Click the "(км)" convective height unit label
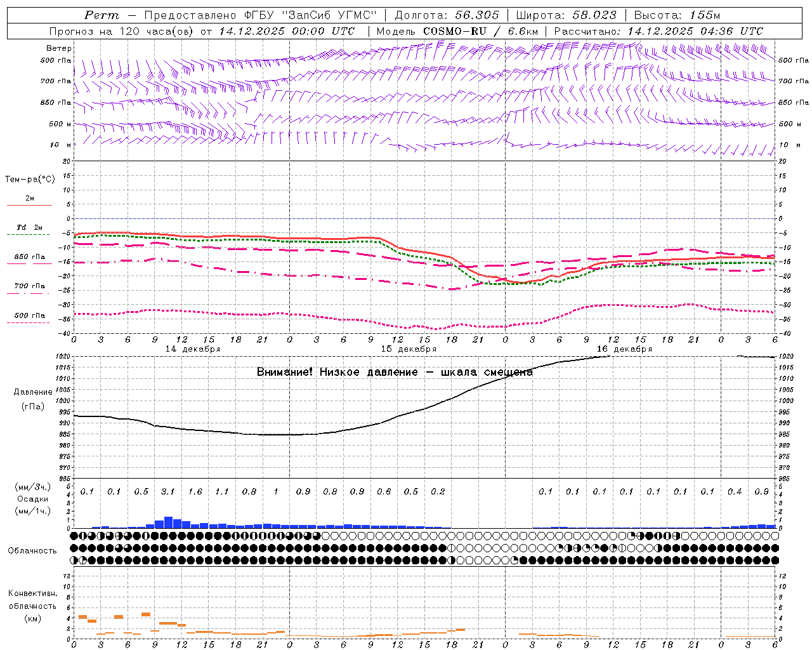This screenshot has width=812, height=650. coord(33,618)
